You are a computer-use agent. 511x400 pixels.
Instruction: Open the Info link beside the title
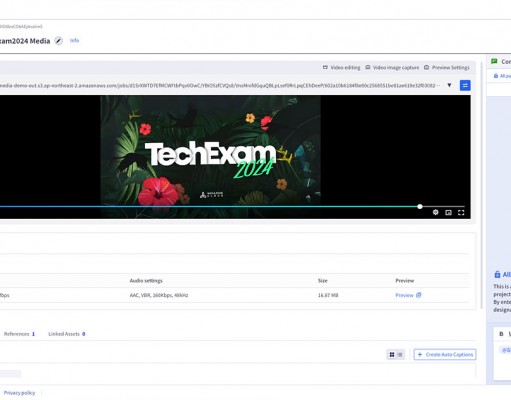pos(74,40)
